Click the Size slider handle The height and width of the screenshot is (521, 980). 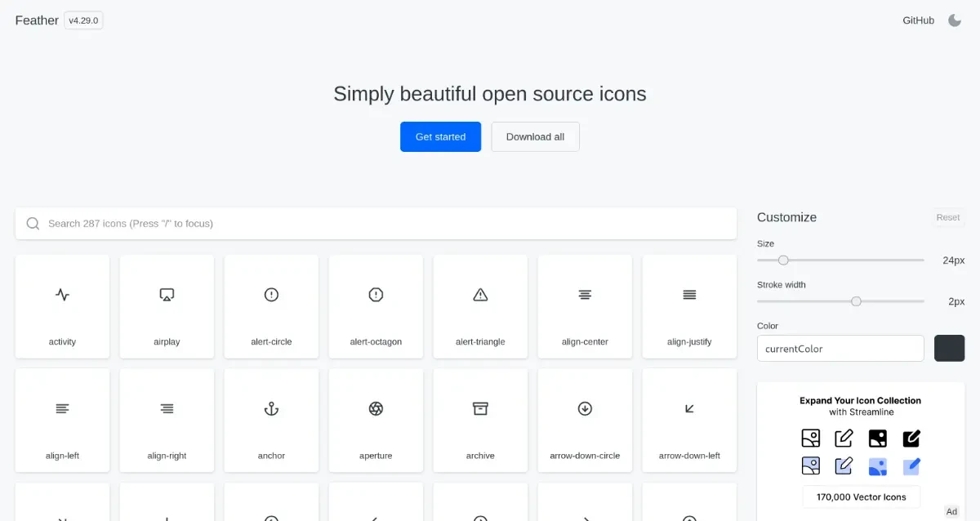pyautogui.click(x=783, y=260)
